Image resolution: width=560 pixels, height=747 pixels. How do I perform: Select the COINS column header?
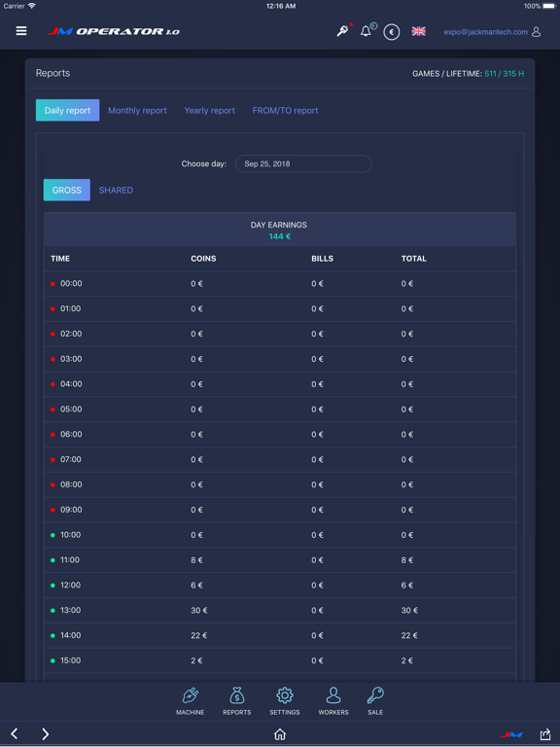pyautogui.click(x=203, y=259)
